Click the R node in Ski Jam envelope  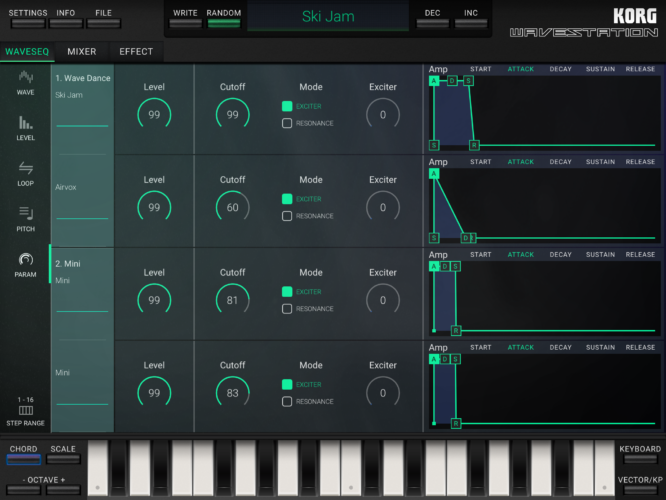tap(474, 145)
